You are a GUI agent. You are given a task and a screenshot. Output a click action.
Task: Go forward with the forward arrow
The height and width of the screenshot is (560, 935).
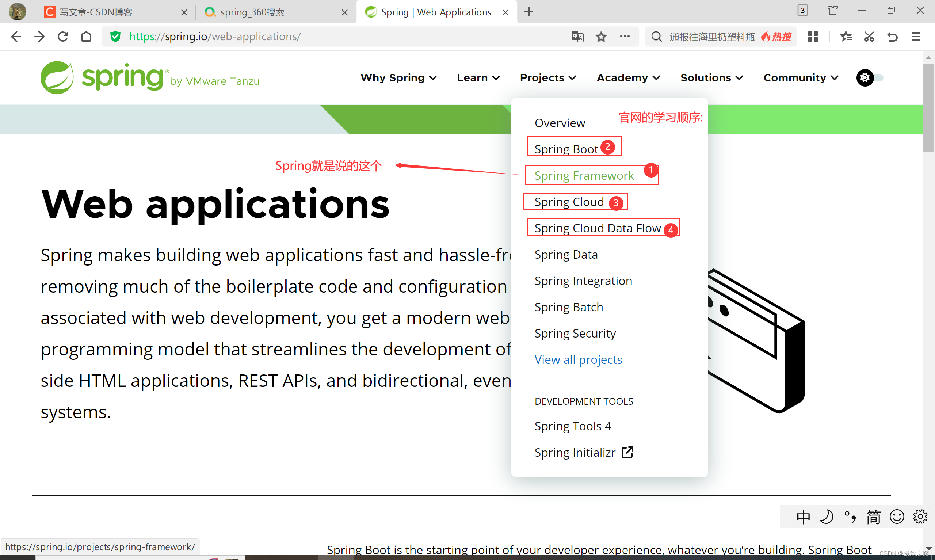[x=39, y=37]
